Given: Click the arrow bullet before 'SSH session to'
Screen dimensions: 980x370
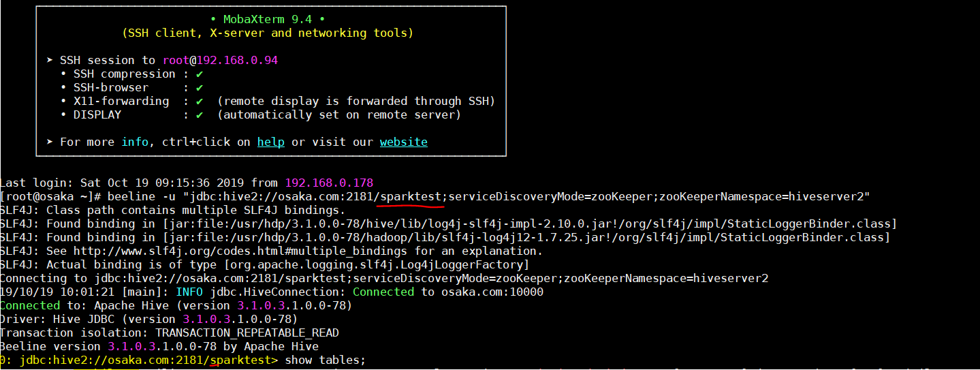Looking at the screenshot, I should pyautogui.click(x=50, y=61).
